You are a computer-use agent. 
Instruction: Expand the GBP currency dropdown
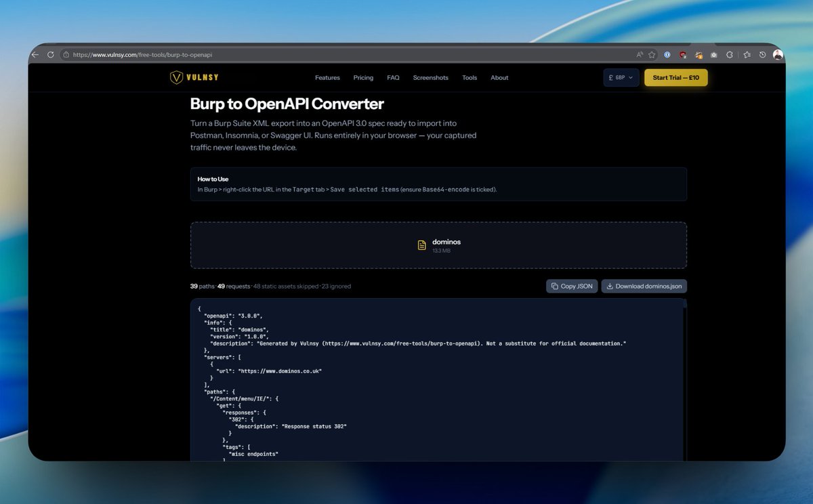click(621, 78)
